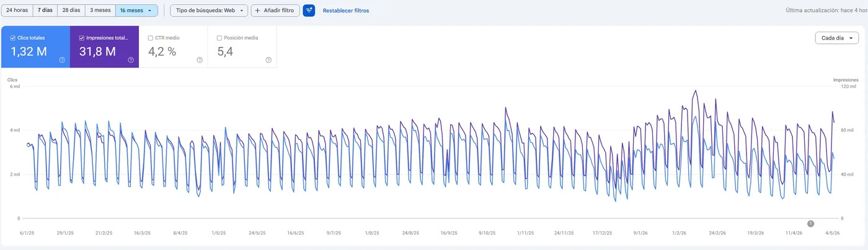Open help icon on Posición media card
868x250 pixels.
pos(268,60)
